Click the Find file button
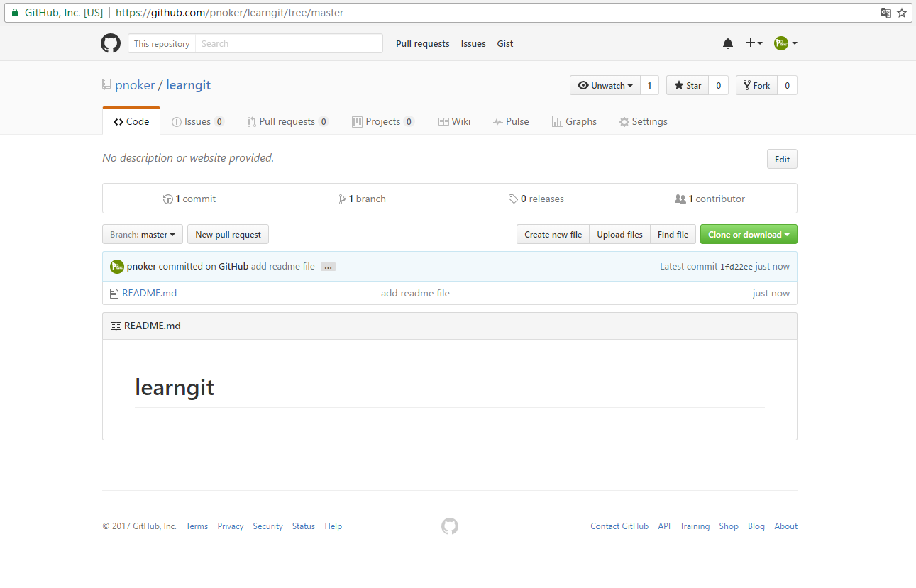The height and width of the screenshot is (588, 916). tap(673, 235)
